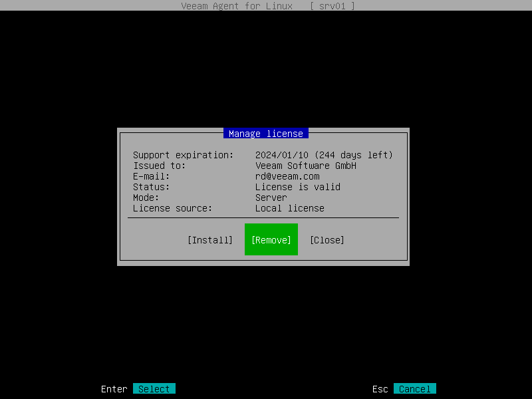Click the Install button
532x399 pixels.
click(x=210, y=240)
